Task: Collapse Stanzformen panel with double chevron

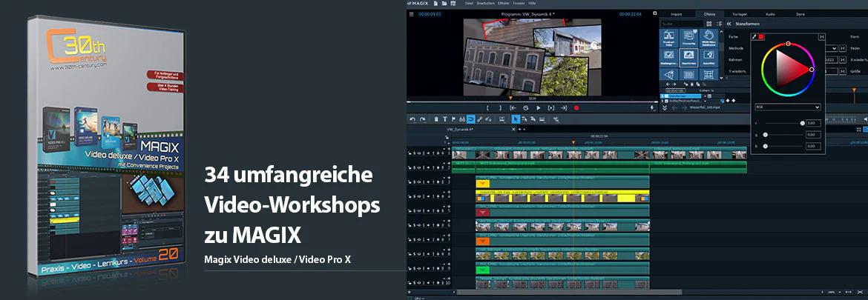Action: pyautogui.click(x=729, y=24)
